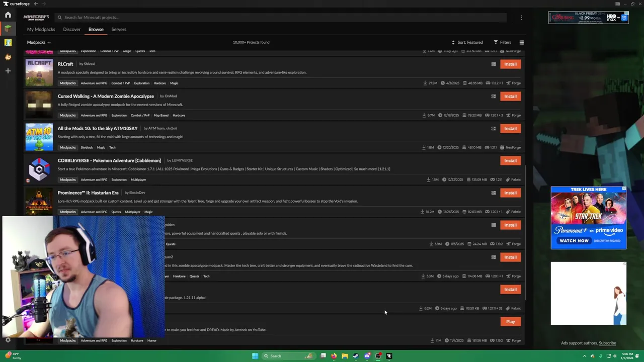Open sidebar settings gear icon
The height and width of the screenshot is (362, 644).
tap(8, 340)
